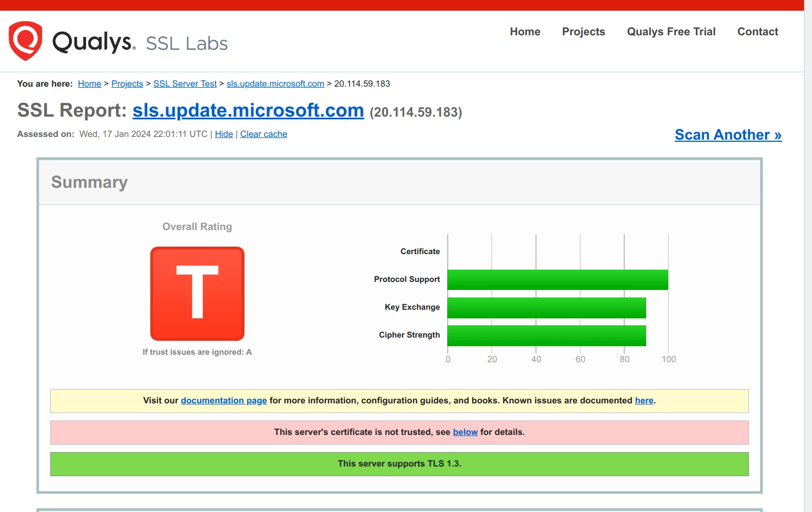Viewport: 812px width, 512px height.
Task: Click the 'Overall Rating' label
Action: pyautogui.click(x=197, y=227)
